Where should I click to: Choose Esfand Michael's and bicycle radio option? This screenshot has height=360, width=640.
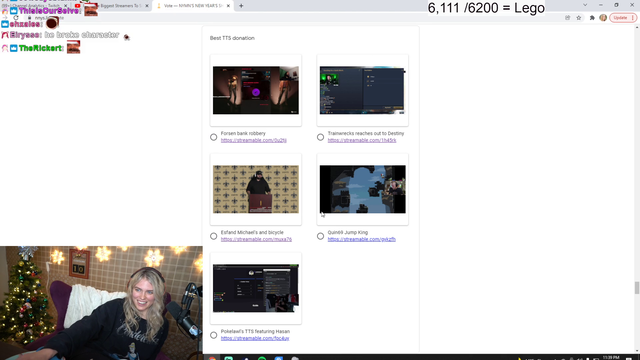coord(213,236)
